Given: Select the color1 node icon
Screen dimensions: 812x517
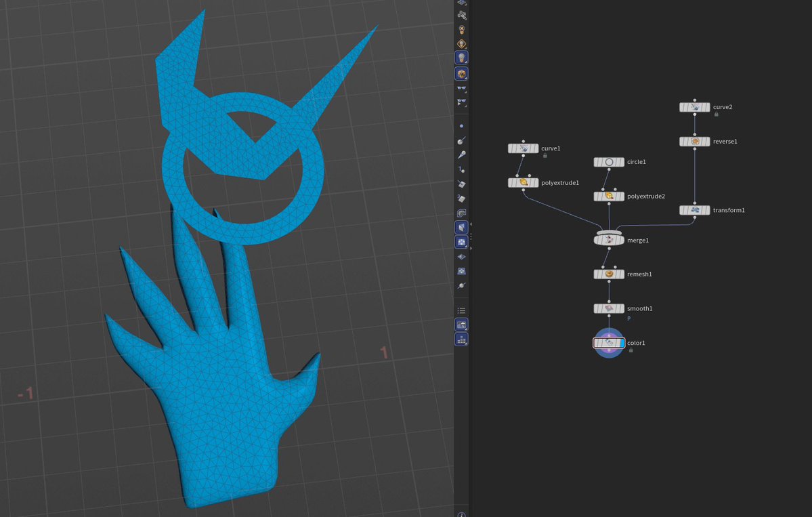Looking at the screenshot, I should (609, 343).
